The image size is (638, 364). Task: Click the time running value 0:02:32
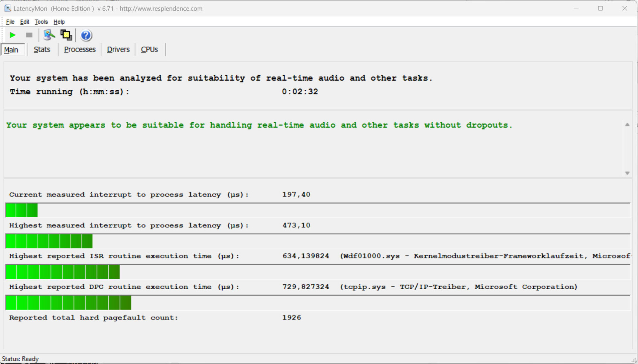point(300,92)
